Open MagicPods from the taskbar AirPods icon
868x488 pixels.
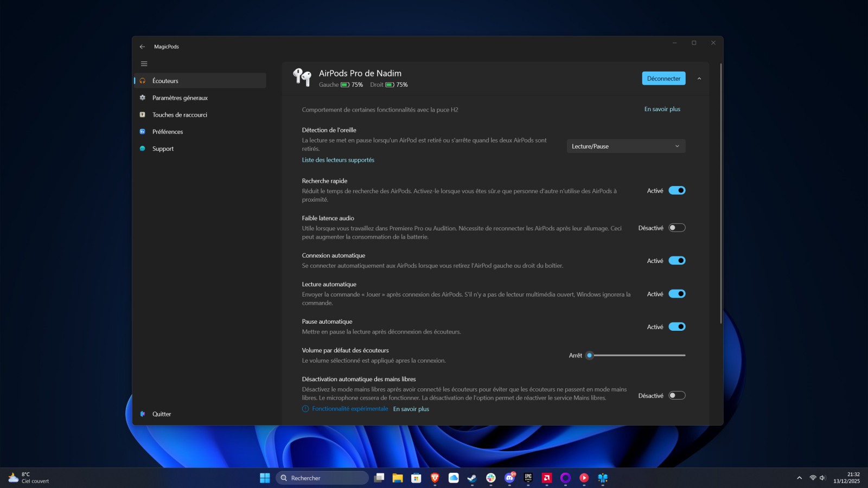click(x=603, y=478)
